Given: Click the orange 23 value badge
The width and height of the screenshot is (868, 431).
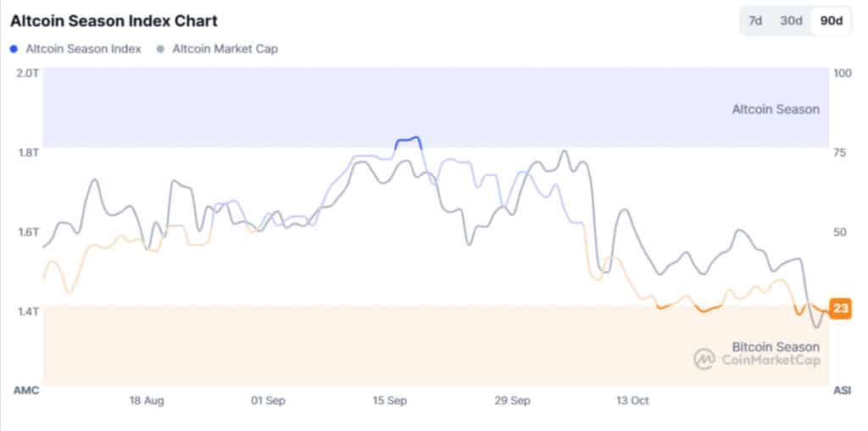Looking at the screenshot, I should pos(840,308).
